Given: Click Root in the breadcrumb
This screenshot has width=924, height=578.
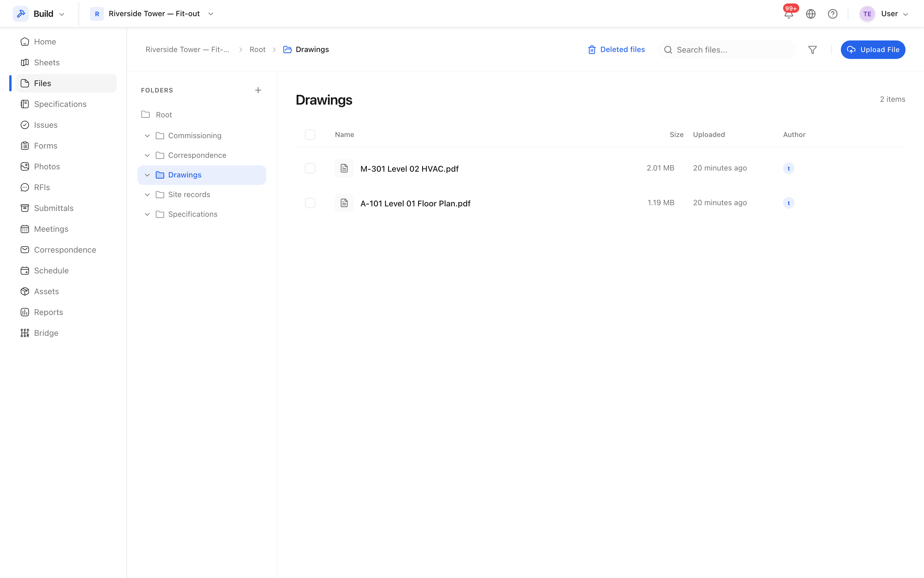Looking at the screenshot, I should pyautogui.click(x=257, y=50).
